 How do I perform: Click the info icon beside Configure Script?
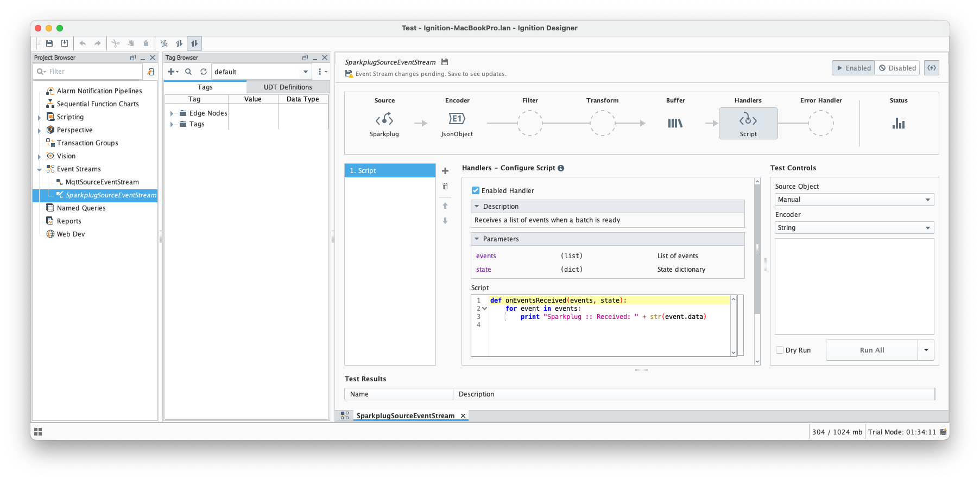click(561, 168)
